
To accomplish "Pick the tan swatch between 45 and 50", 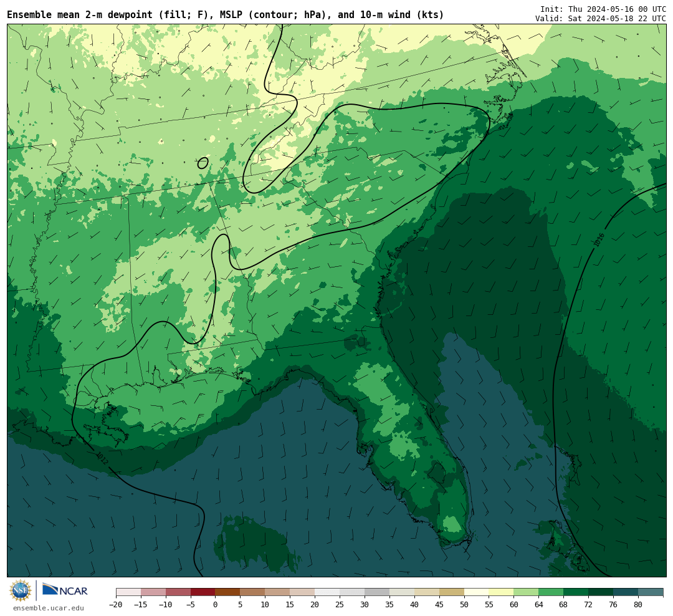I will pyautogui.click(x=452, y=592).
